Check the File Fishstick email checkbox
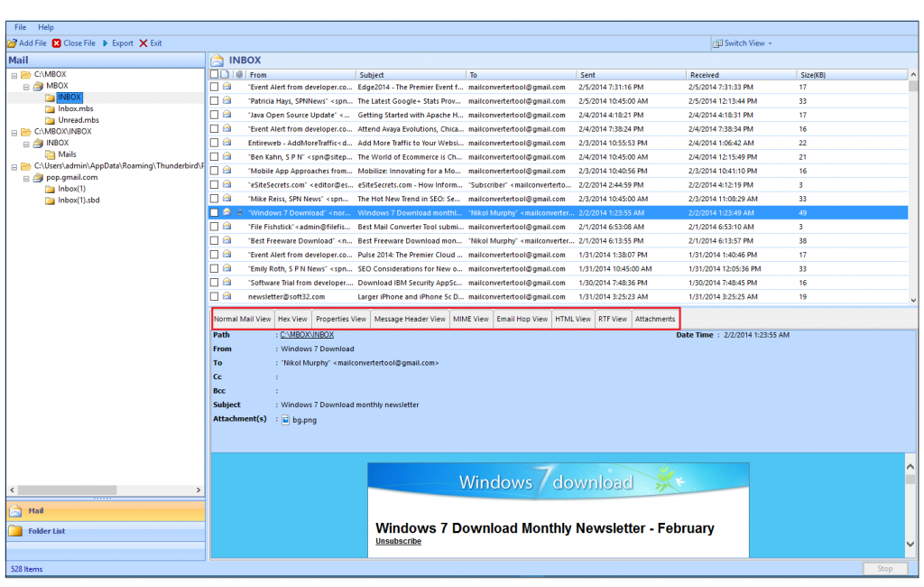924x587 pixels. (x=215, y=228)
